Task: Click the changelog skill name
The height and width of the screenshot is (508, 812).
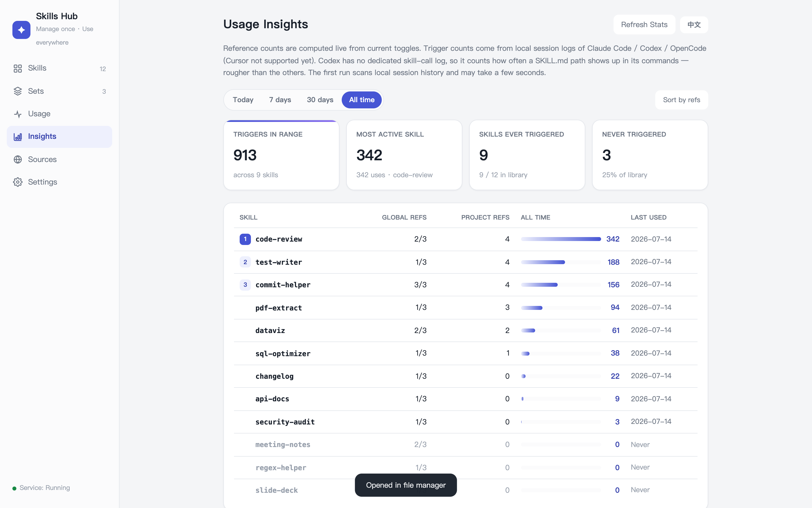Action: [274, 376]
